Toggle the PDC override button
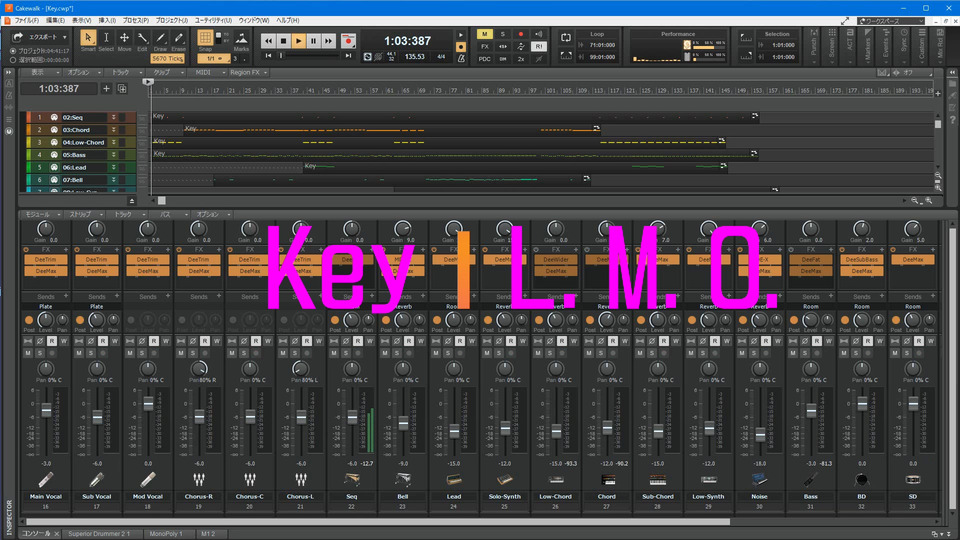Viewport: 960px width, 540px height. (x=484, y=59)
